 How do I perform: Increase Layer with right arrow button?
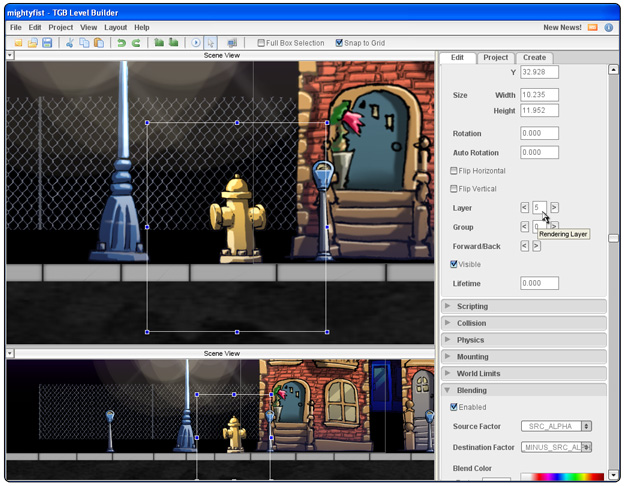(x=554, y=207)
